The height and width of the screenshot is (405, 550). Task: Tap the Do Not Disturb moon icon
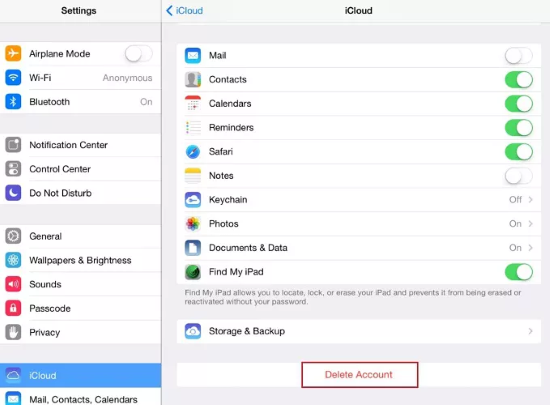[x=13, y=193]
